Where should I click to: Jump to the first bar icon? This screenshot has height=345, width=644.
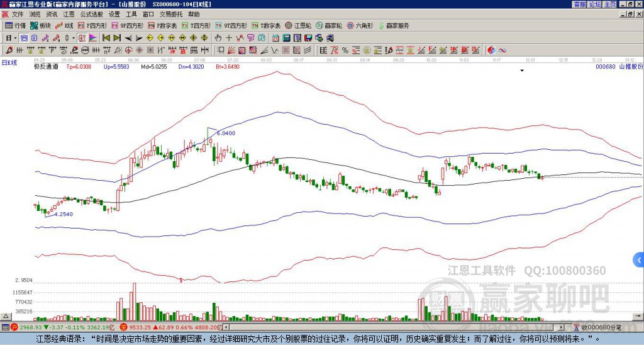[x=106, y=38]
